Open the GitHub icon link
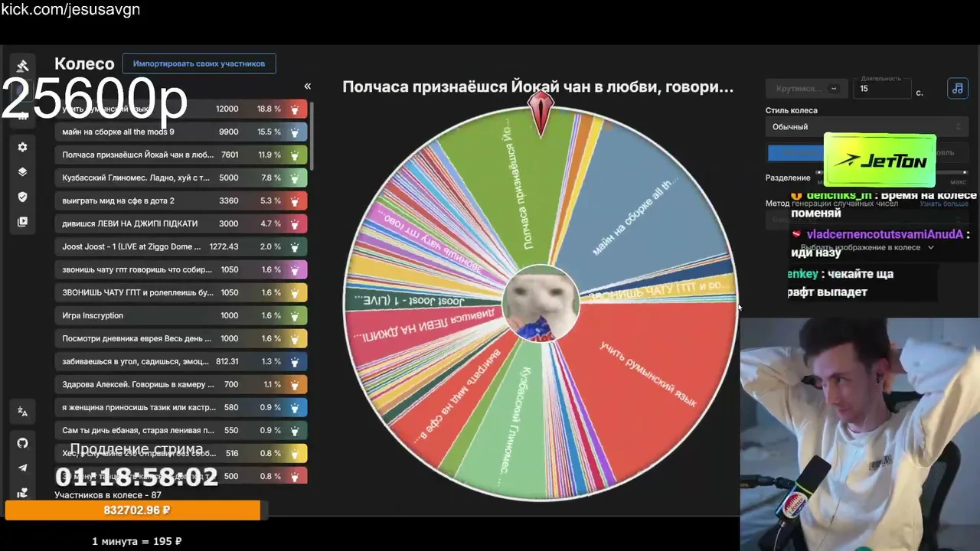The image size is (980, 551). pyautogui.click(x=22, y=443)
